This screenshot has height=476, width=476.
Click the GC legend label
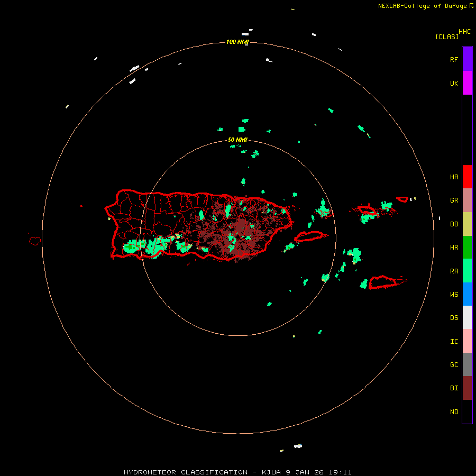pos(454,364)
